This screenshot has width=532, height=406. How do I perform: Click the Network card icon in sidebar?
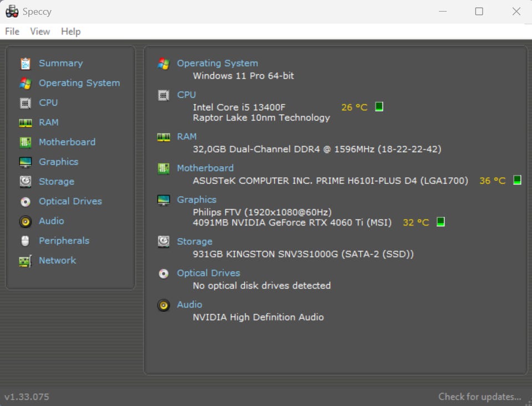point(25,261)
